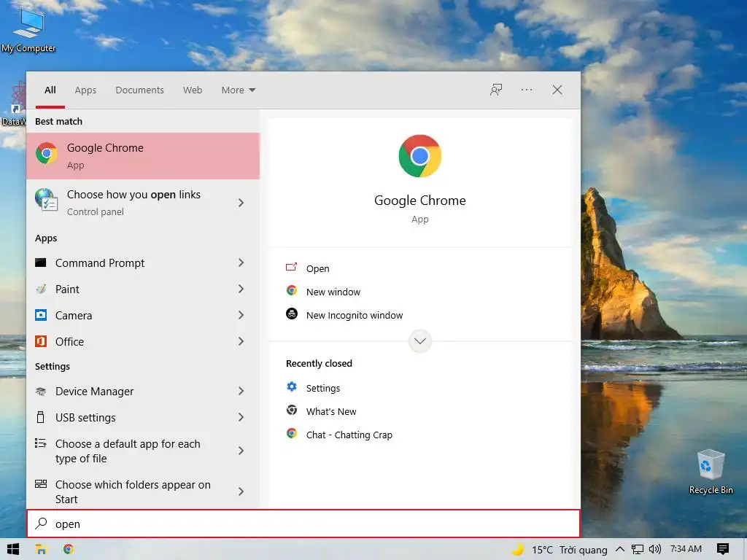Screen dimensions: 747x560
Task: Click New Incognito window action
Action: (x=355, y=315)
